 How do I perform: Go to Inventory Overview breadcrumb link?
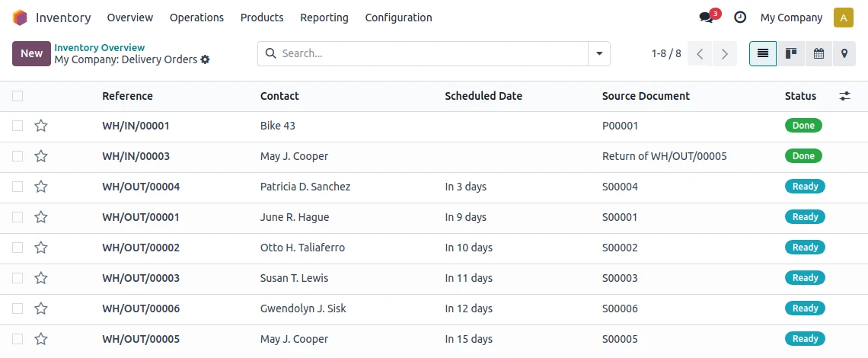[x=100, y=47]
